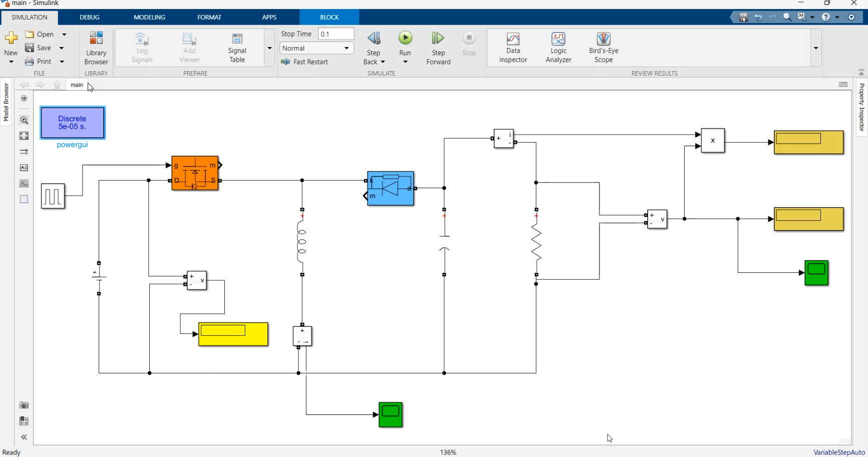
Task: Click the New model icon
Action: point(11,38)
